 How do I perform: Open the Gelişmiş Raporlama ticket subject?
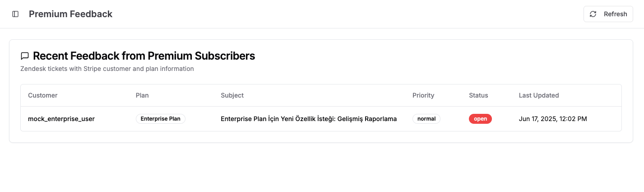click(x=309, y=119)
